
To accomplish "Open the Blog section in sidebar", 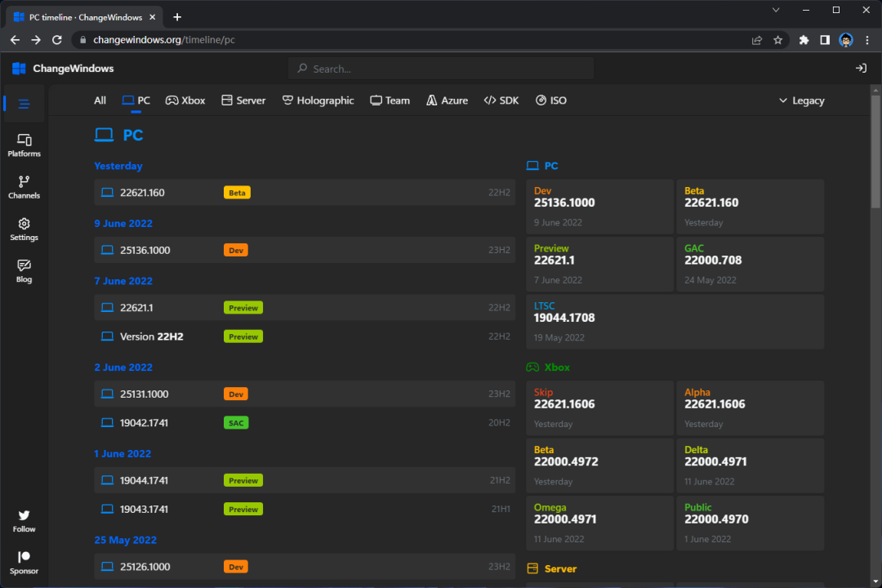I will (x=24, y=271).
